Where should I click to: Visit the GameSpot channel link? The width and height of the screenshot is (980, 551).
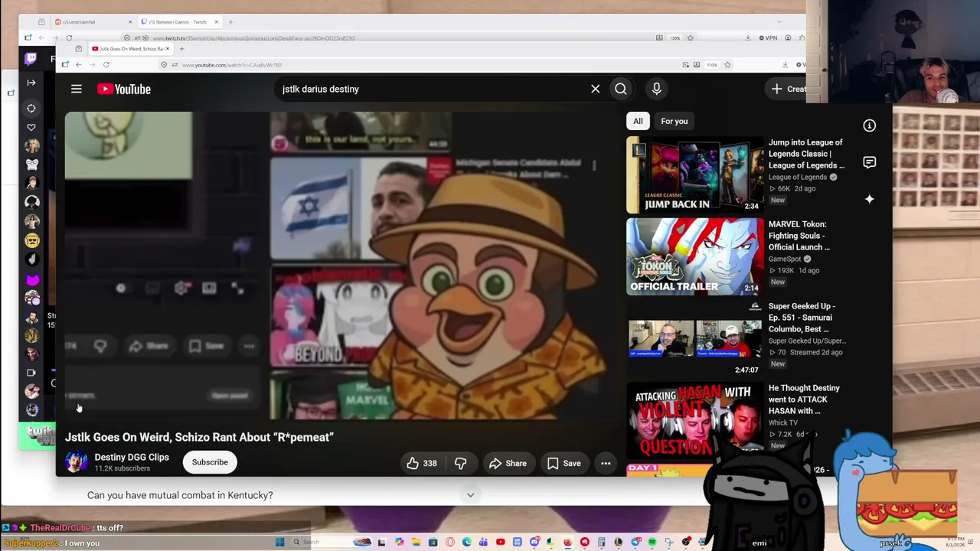tap(784, 259)
